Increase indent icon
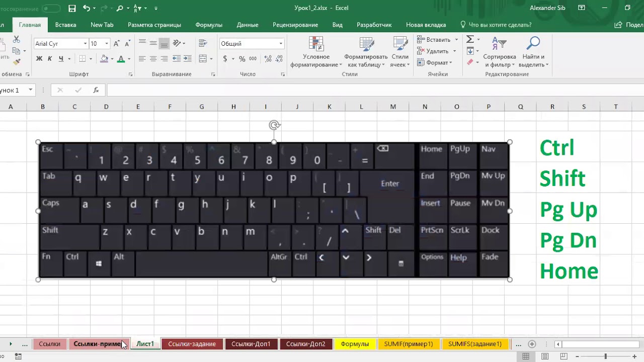644x362 pixels. point(188,59)
